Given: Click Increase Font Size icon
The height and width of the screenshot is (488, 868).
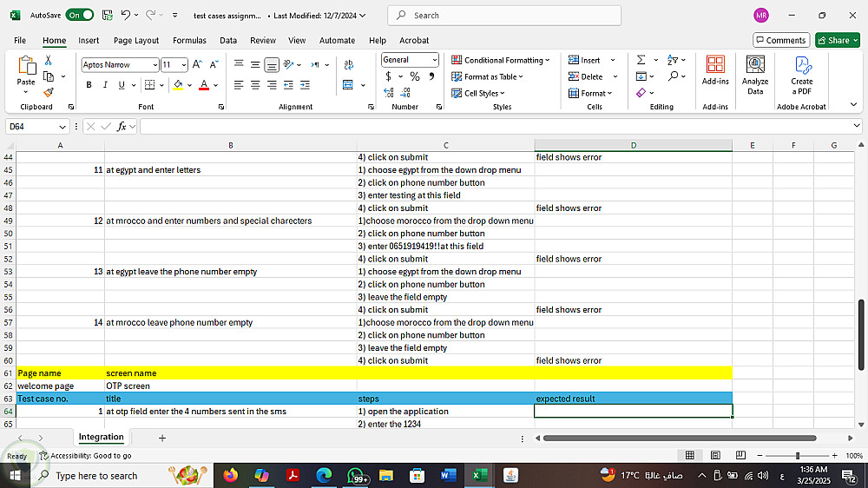Looking at the screenshot, I should [197, 65].
